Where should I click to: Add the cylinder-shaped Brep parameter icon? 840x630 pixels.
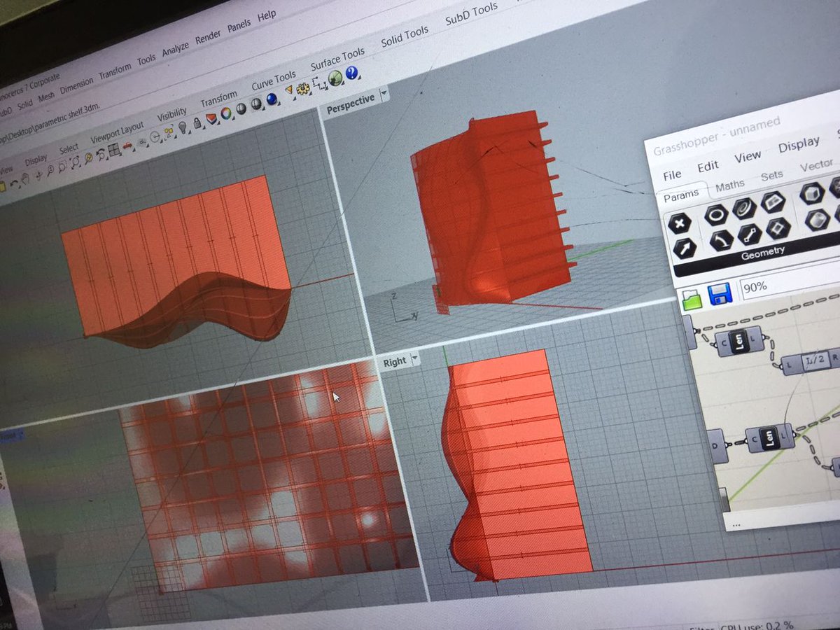[x=818, y=220]
